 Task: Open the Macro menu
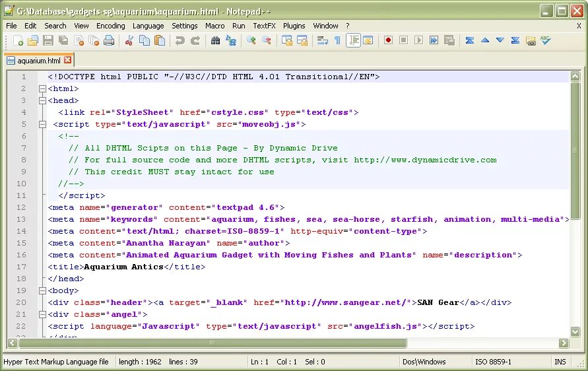[215, 26]
